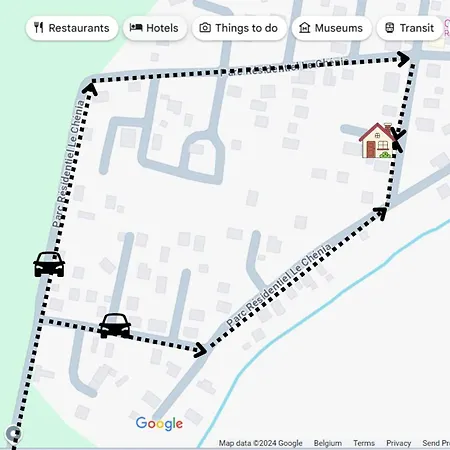Click the camera icon on Things to do
The width and height of the screenshot is (450, 450).
pyautogui.click(x=205, y=28)
